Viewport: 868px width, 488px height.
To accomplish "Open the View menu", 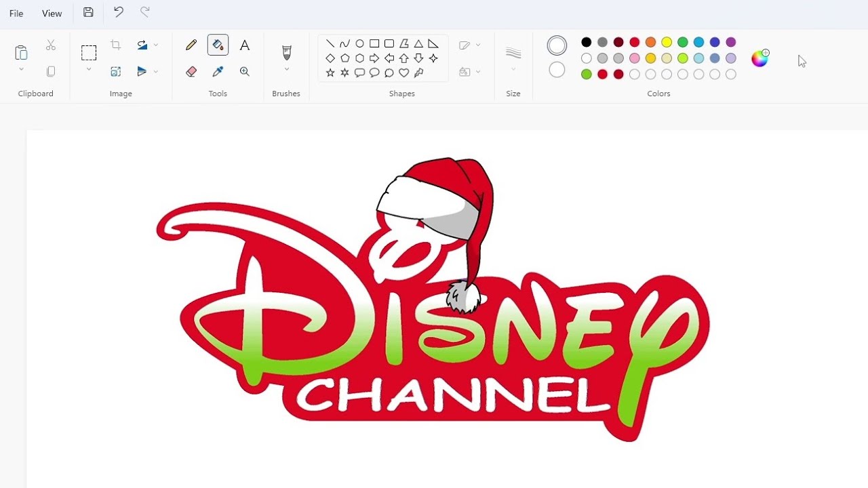I will coord(52,14).
